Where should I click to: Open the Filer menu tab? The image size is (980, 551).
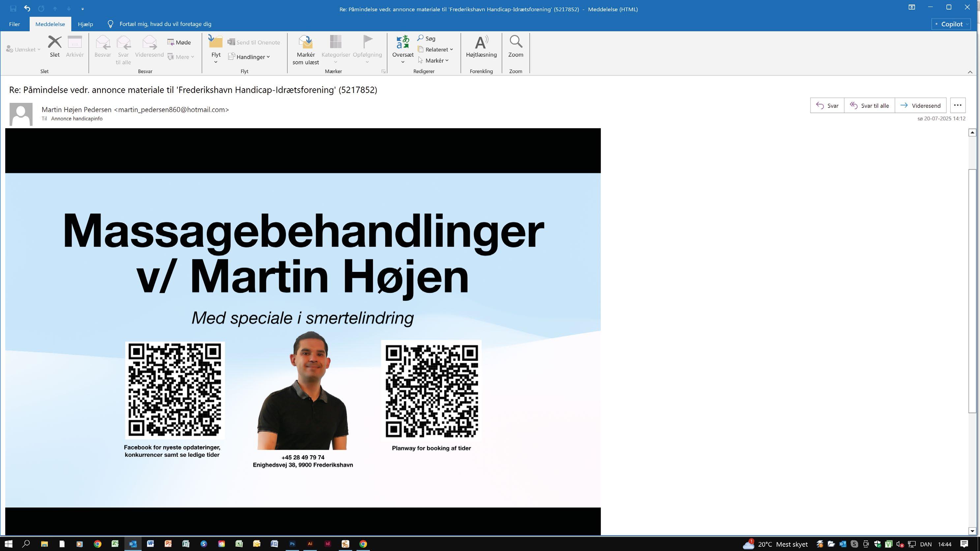(x=15, y=24)
